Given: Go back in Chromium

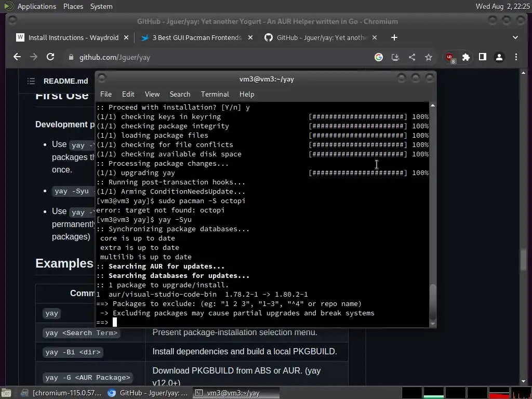Looking at the screenshot, I should (17, 57).
